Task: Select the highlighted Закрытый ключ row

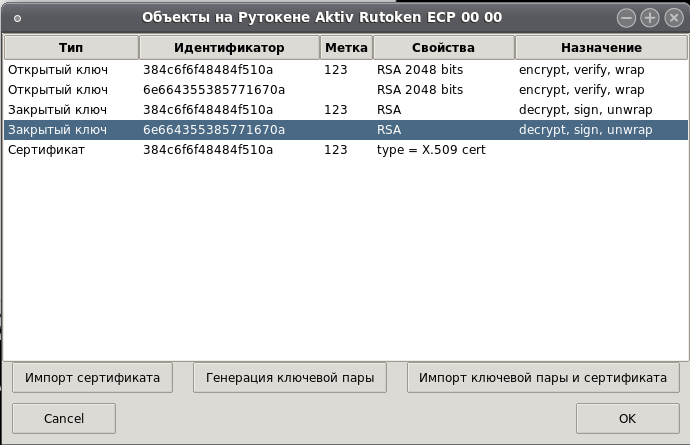Action: [x=346, y=130]
